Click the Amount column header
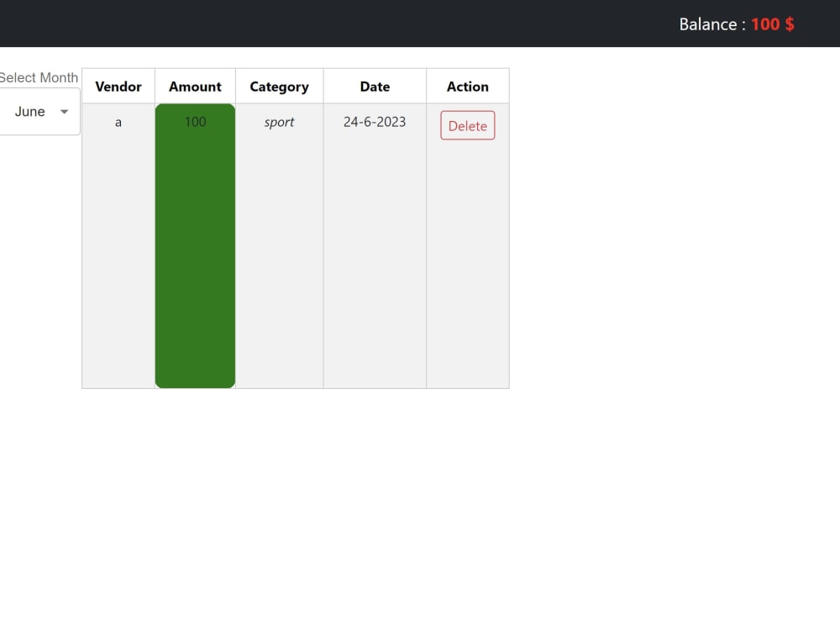 pos(195,86)
